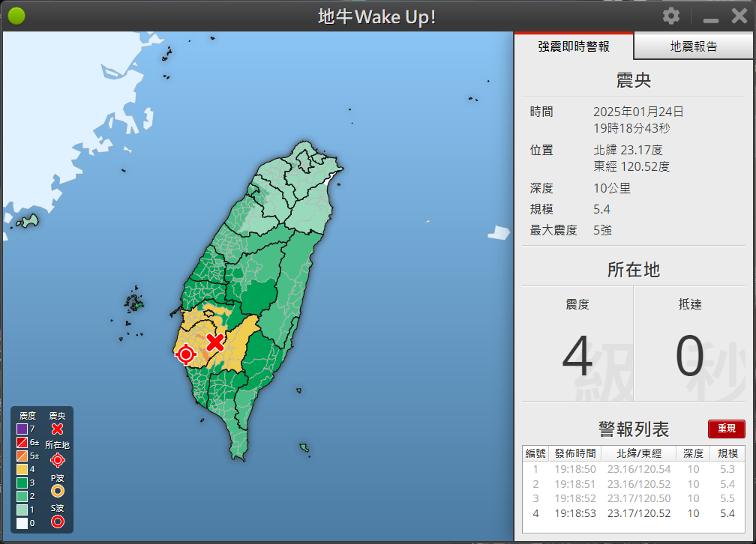Screen dimensions: 756x544
Task: Click the date text 2025年01月24日
Action: tap(638, 112)
